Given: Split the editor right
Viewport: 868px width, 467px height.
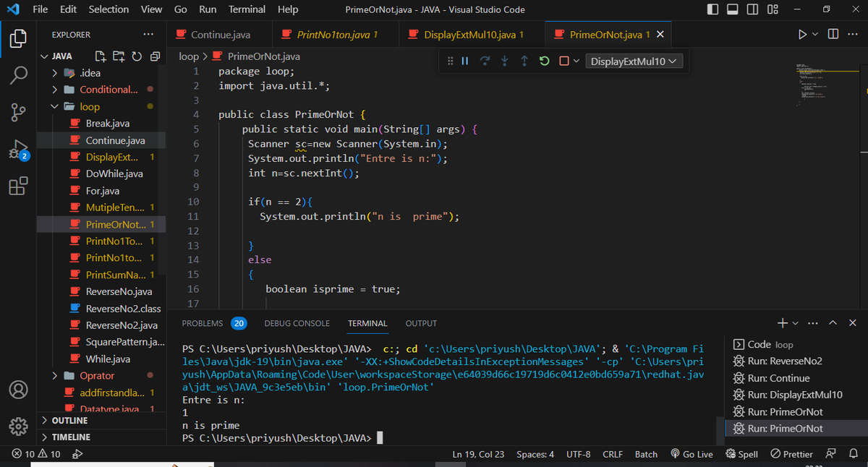Looking at the screenshot, I should pos(833,35).
